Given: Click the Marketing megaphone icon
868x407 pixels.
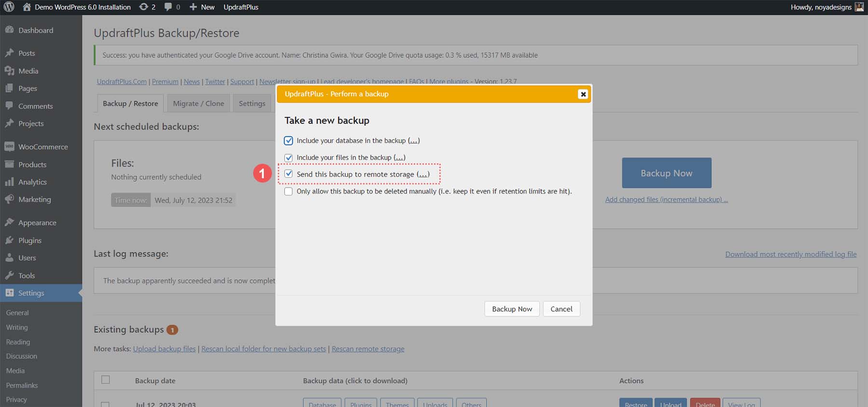Looking at the screenshot, I should tap(9, 199).
